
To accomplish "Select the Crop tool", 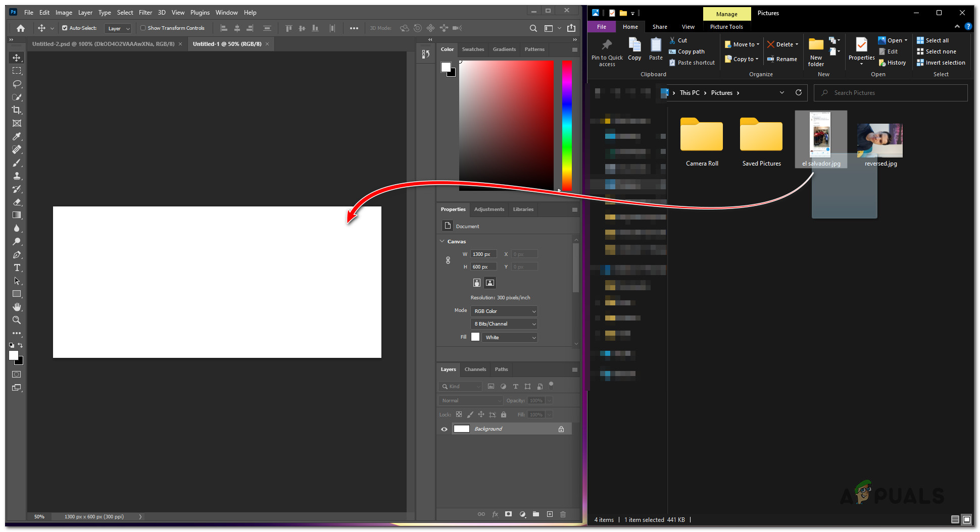I will pos(17,110).
